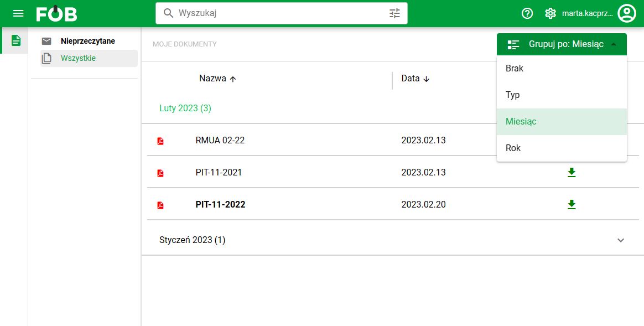Show Nieprzeczytane documents
644x326 pixels.
(88, 41)
